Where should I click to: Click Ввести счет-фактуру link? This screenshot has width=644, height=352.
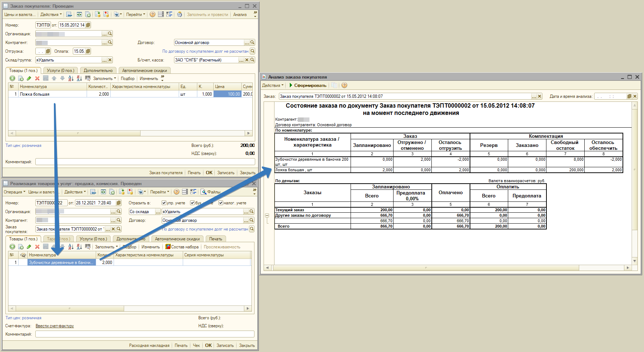coord(55,326)
